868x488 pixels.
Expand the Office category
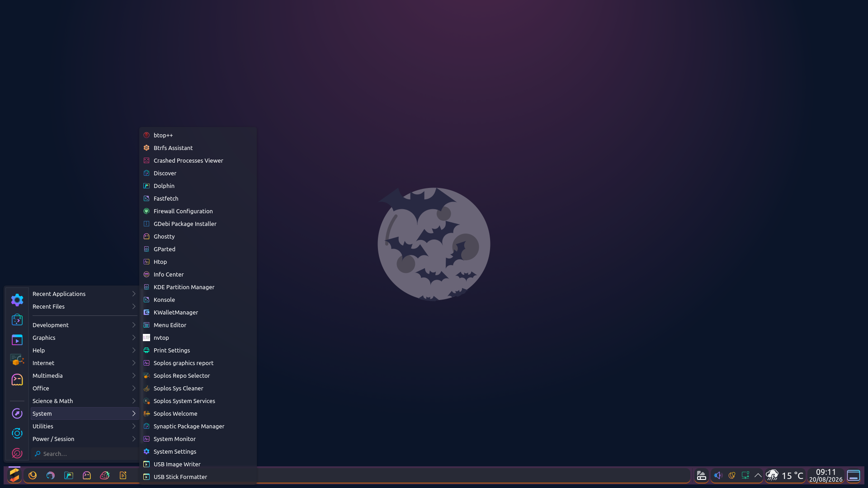pos(84,388)
